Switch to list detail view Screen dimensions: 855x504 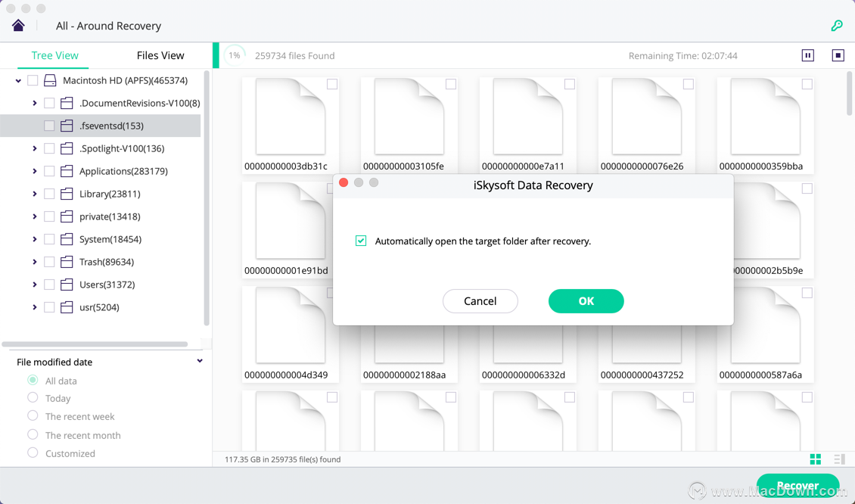839,459
